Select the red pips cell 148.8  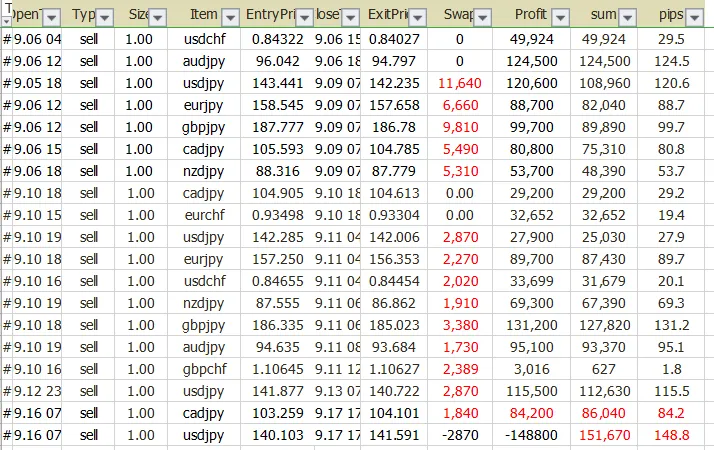pyautogui.click(x=671, y=435)
